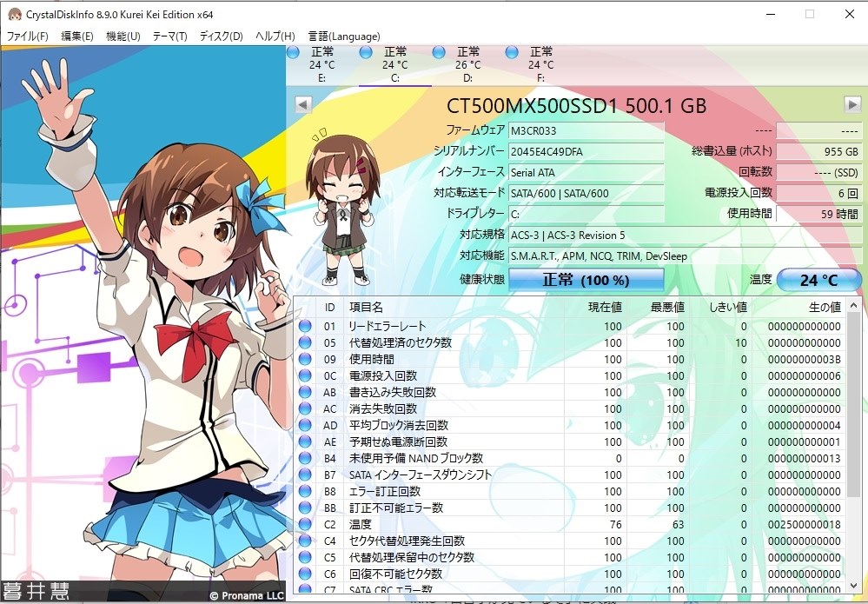The image size is (868, 604).
Task: Click the blue status icon for リードエラーレート
Action: click(305, 326)
